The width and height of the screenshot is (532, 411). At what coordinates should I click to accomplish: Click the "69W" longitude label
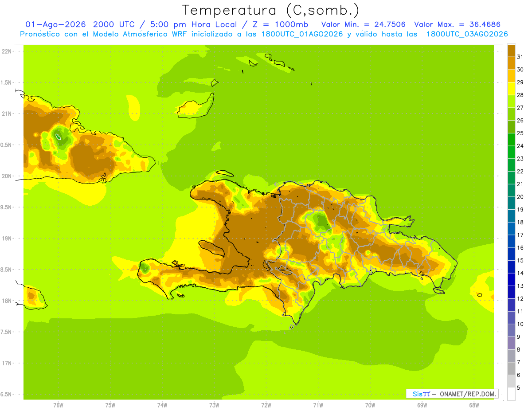[x=422, y=405]
